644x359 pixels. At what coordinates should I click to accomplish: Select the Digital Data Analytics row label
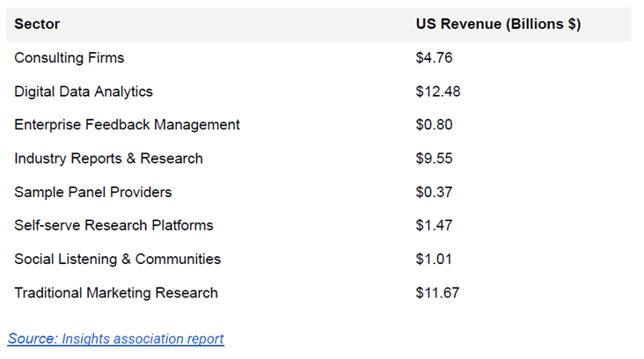(x=84, y=92)
